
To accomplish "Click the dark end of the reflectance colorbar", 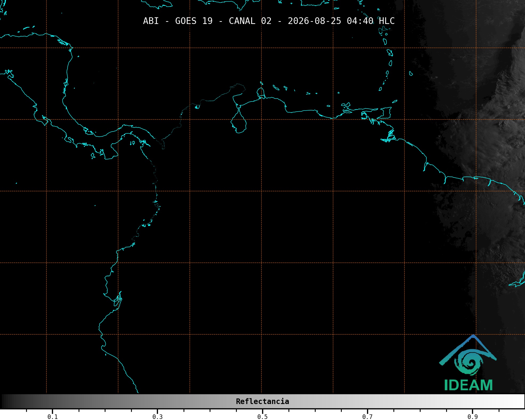I will tap(5, 401).
